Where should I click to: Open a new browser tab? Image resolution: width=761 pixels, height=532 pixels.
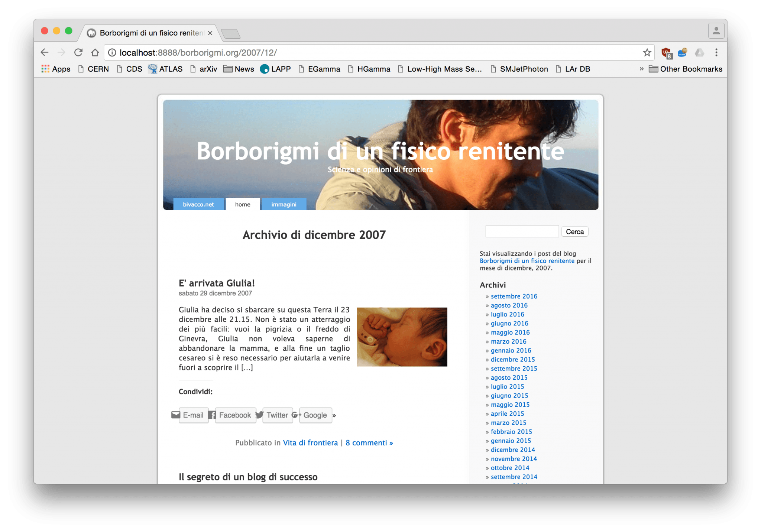[x=231, y=34]
